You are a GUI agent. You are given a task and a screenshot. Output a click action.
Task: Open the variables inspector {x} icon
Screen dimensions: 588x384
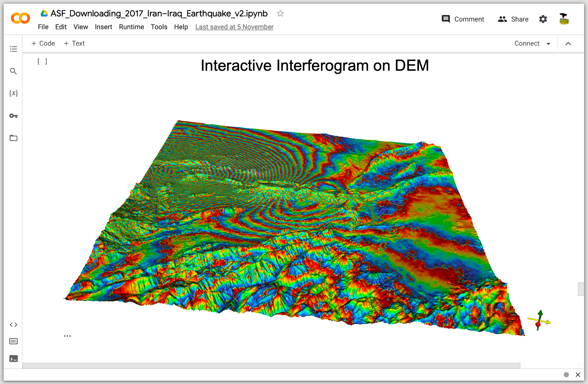tap(14, 93)
